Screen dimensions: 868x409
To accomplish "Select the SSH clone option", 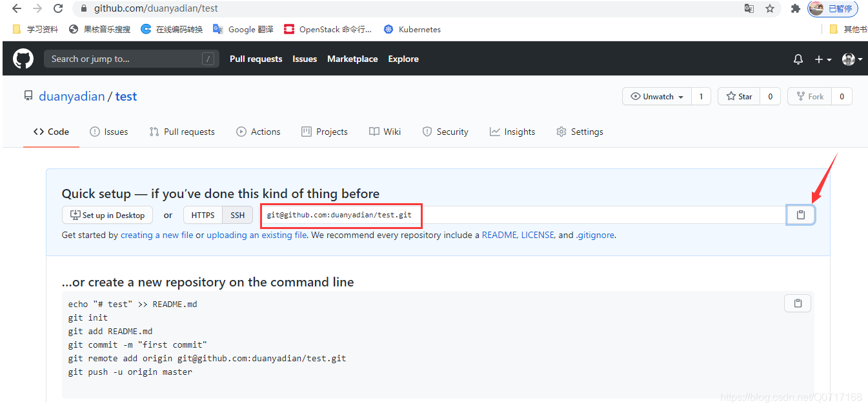I will click(237, 215).
